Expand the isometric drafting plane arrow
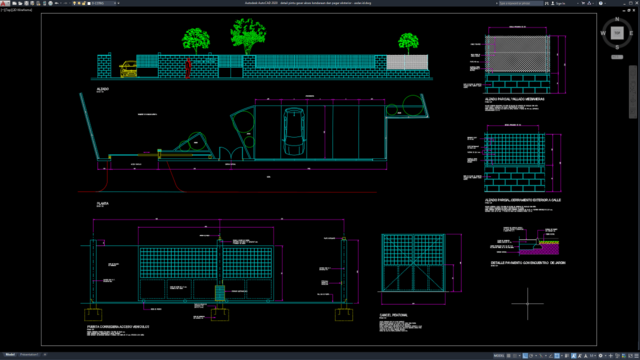This screenshot has width=640, height=360. click(546, 356)
